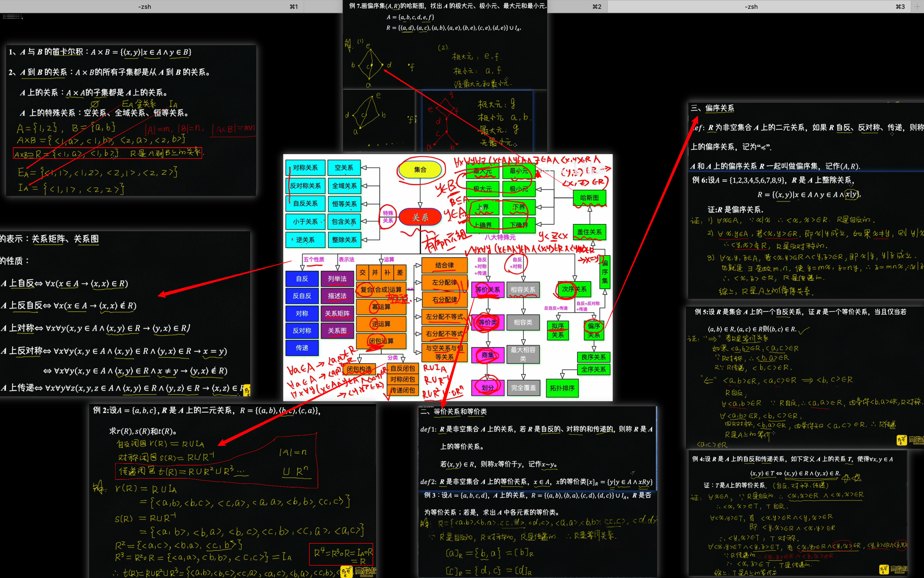Click the 整除关系 cyan box
924x578 pixels.
pyautogui.click(x=344, y=240)
